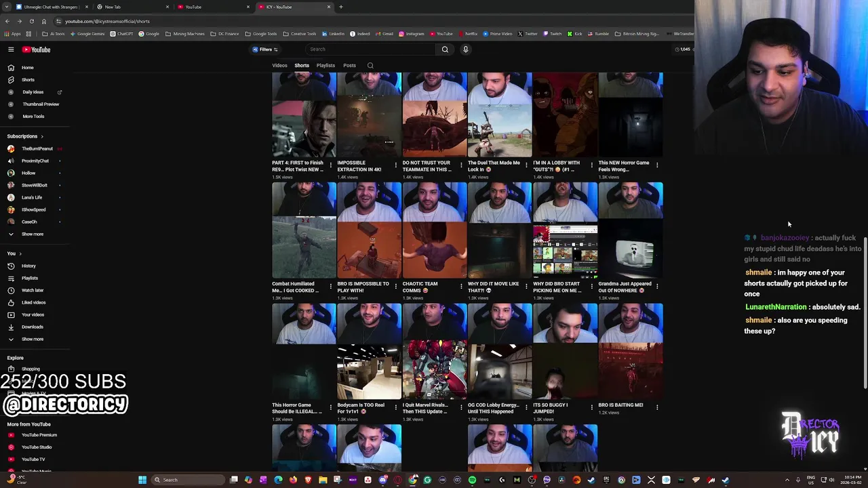The width and height of the screenshot is (868, 488).
Task: Open ProximityChat subscription channel
Action: click(34, 161)
